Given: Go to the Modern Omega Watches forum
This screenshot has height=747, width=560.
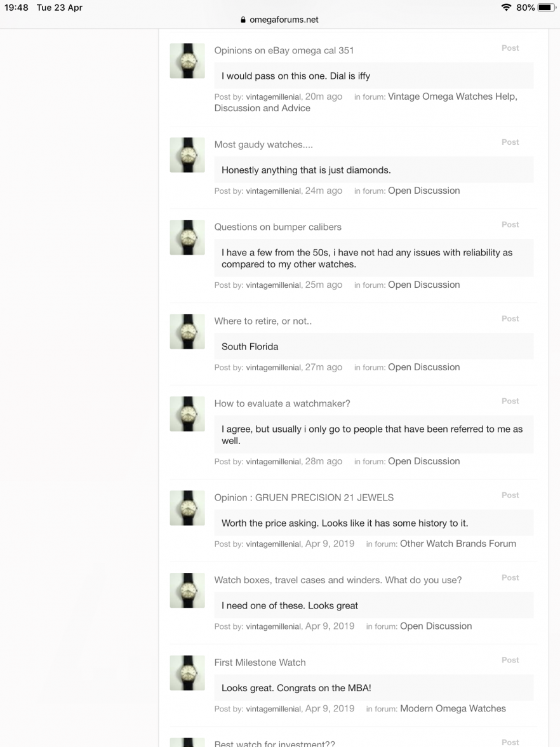Looking at the screenshot, I should click(453, 708).
